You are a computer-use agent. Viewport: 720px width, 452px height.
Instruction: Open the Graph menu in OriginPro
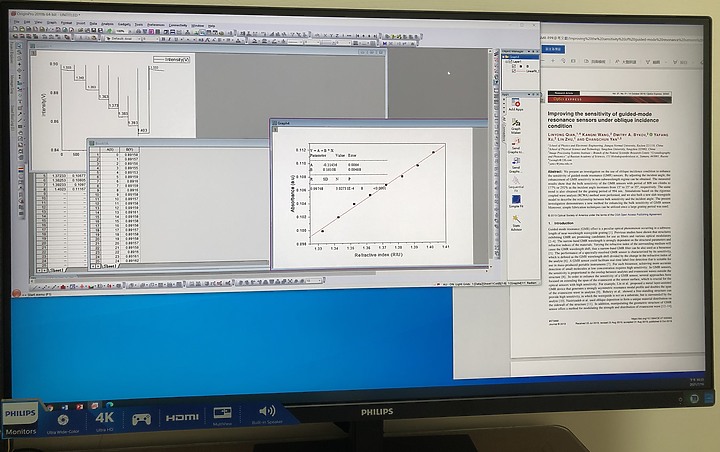[x=51, y=23]
